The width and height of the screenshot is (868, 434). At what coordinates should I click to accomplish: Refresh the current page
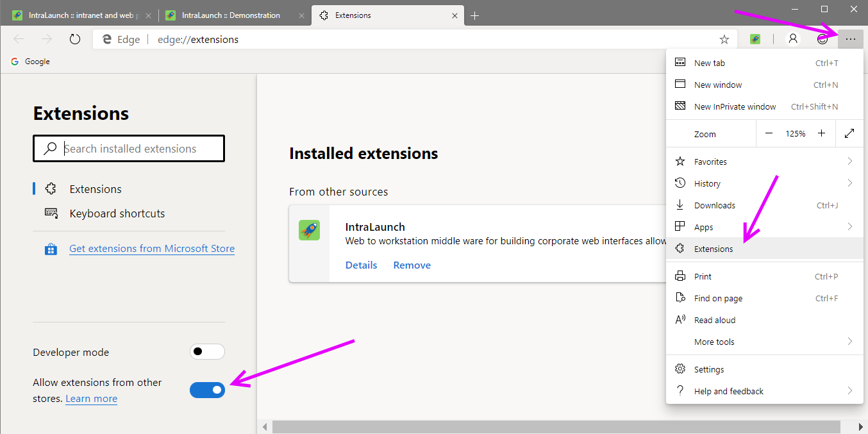75,39
